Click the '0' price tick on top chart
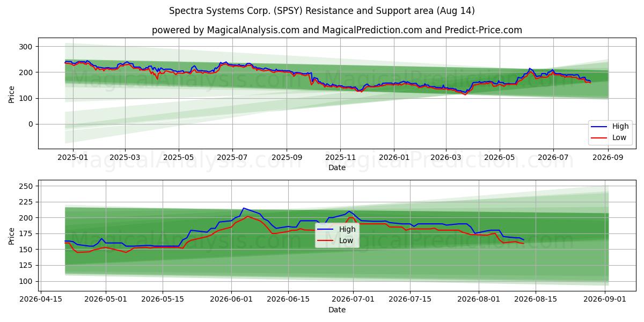 click(32, 124)
